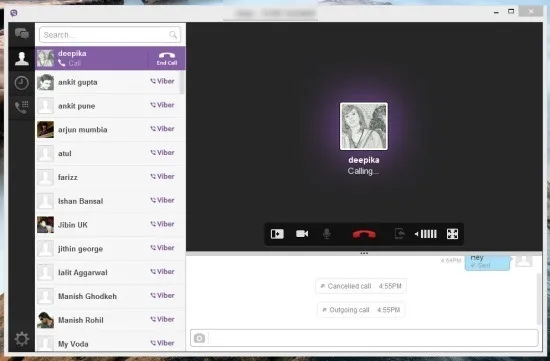Select contact Manish Ghodkeh
The width and height of the screenshot is (550, 361).
coord(110,296)
